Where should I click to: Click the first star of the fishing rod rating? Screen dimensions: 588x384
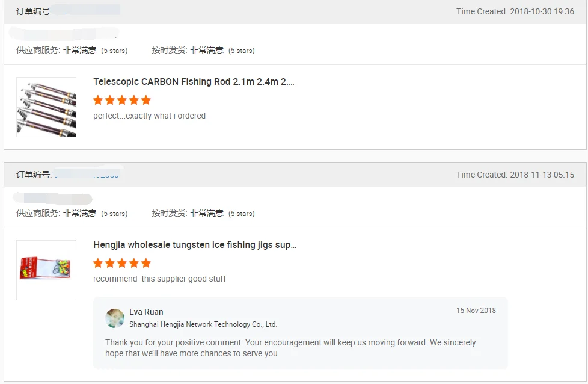[x=98, y=100]
